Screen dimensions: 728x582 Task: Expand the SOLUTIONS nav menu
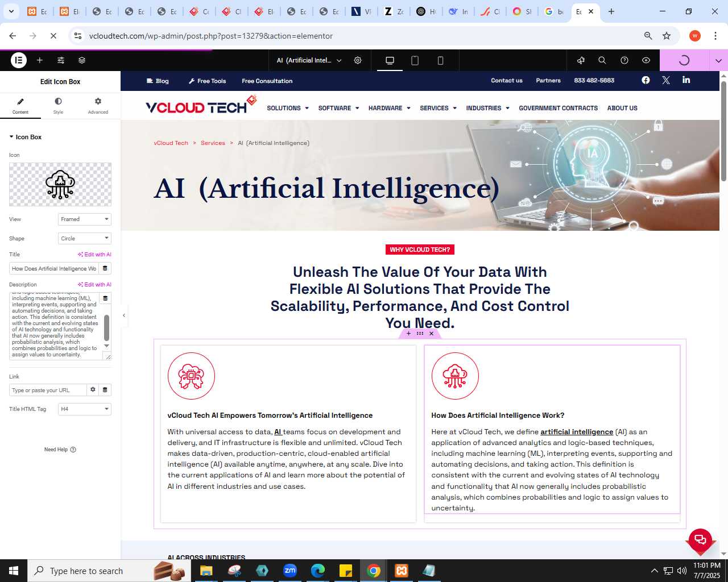tap(288, 108)
